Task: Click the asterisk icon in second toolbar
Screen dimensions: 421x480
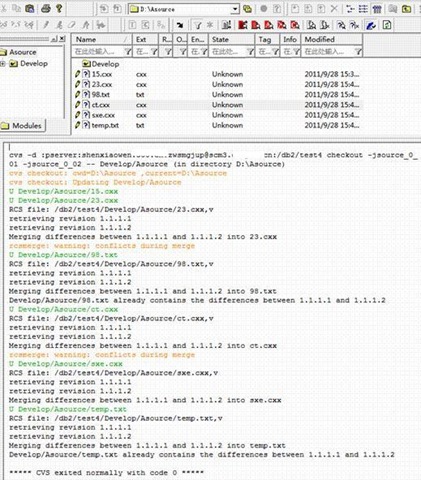Action: pyautogui.click(x=210, y=25)
